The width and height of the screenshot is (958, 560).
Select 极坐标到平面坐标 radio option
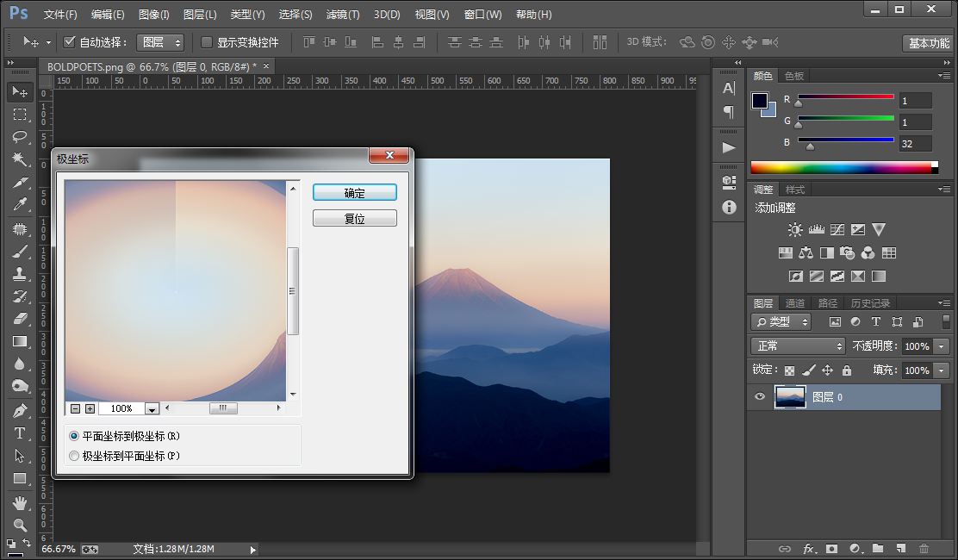[75, 456]
